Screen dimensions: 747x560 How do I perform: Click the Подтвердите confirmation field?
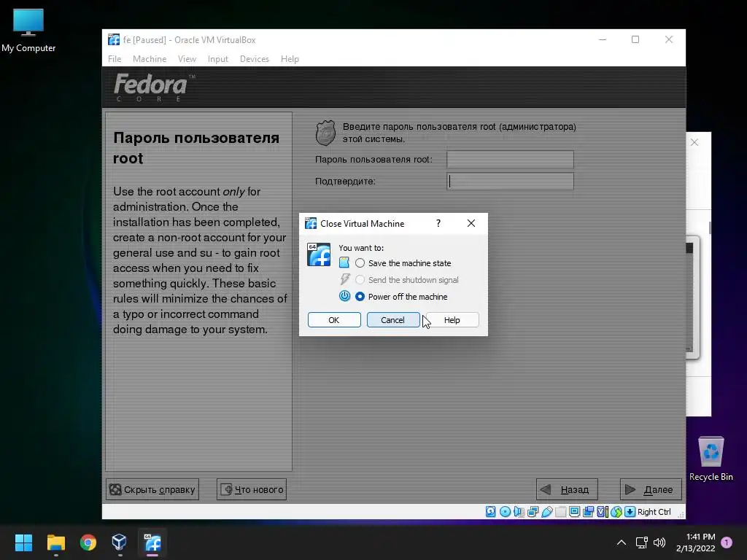(x=510, y=182)
